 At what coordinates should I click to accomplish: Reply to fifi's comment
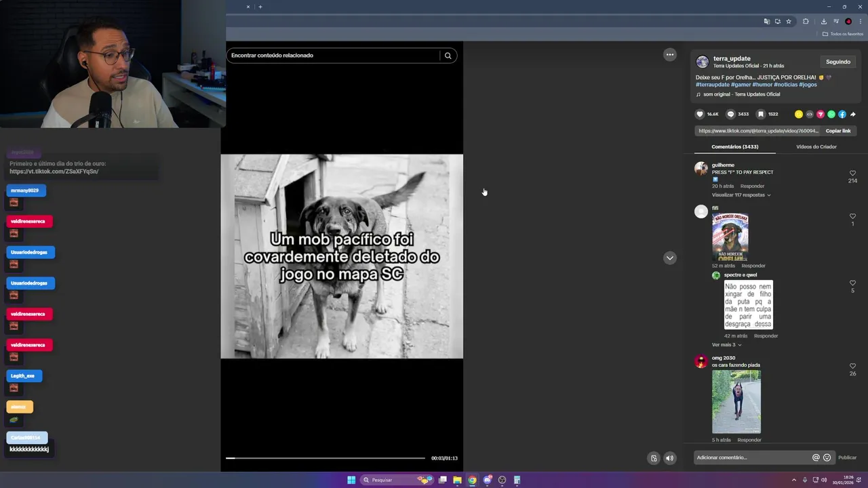coord(753,266)
